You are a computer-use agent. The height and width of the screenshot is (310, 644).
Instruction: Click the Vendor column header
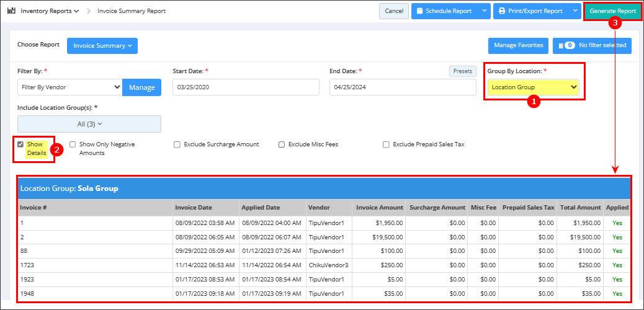tap(329, 208)
